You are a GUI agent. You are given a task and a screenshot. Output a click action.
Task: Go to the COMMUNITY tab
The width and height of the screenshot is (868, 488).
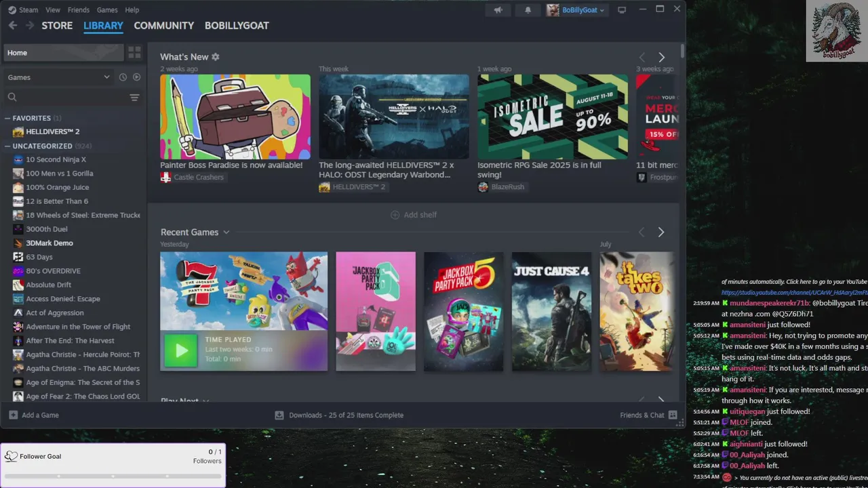[163, 26]
